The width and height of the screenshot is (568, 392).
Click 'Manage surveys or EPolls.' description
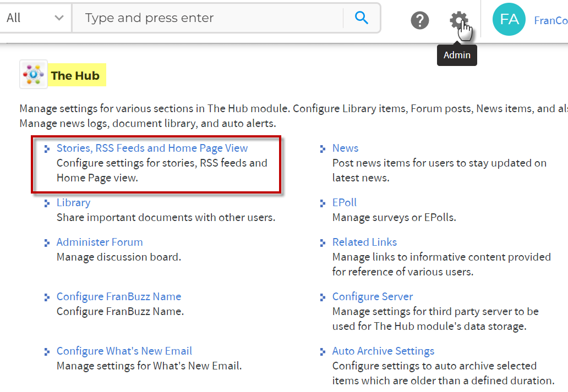click(x=394, y=218)
